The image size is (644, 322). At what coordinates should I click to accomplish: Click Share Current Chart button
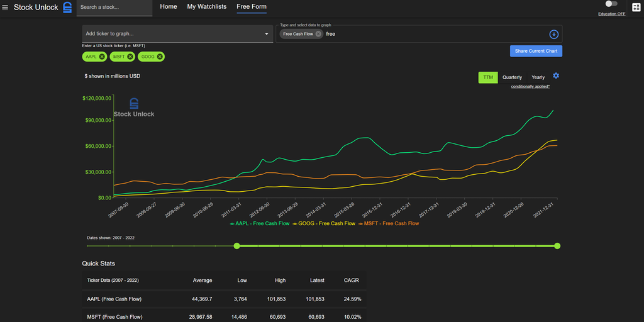coord(536,51)
